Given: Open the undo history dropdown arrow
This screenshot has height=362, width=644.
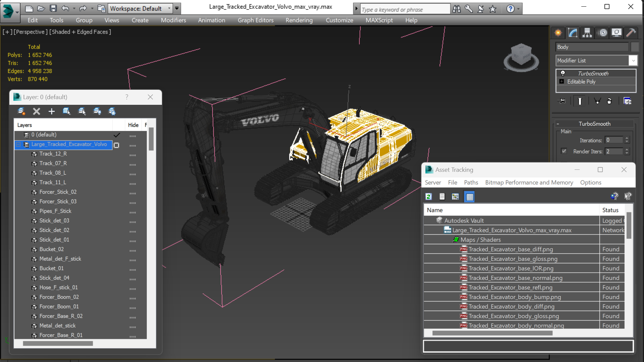Looking at the screenshot, I should (73, 9).
